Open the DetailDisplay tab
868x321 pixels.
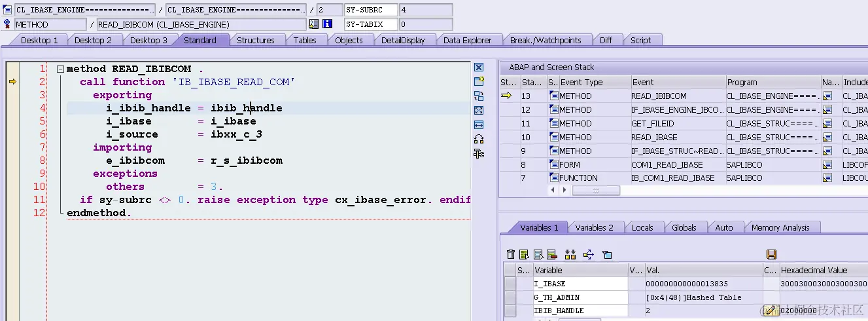(x=403, y=40)
